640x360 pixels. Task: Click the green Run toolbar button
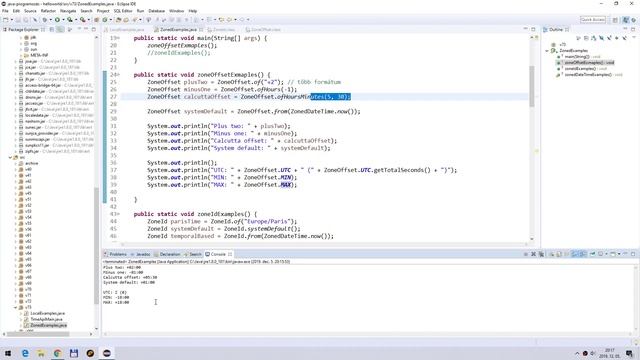coord(57,20)
